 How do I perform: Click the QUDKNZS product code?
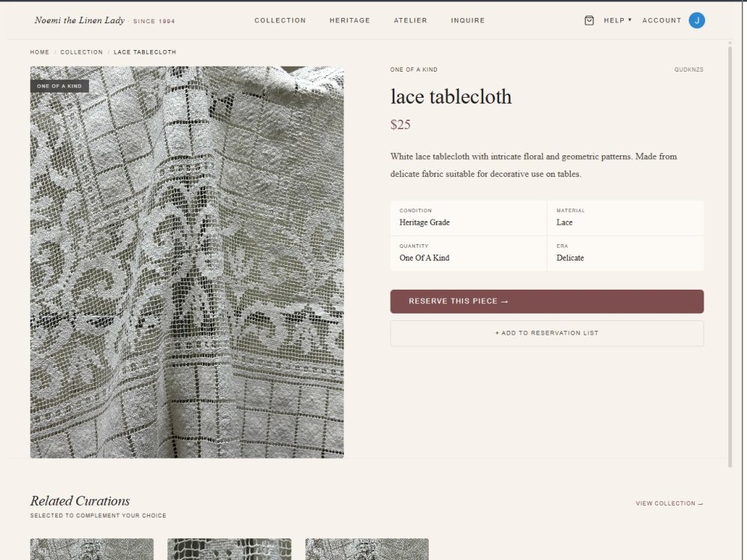coord(689,69)
